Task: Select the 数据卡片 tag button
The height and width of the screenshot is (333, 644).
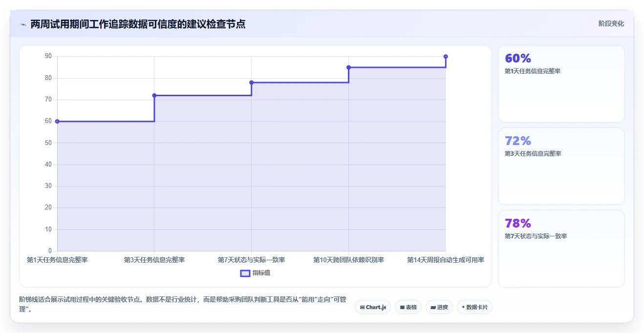Action: coord(474,307)
